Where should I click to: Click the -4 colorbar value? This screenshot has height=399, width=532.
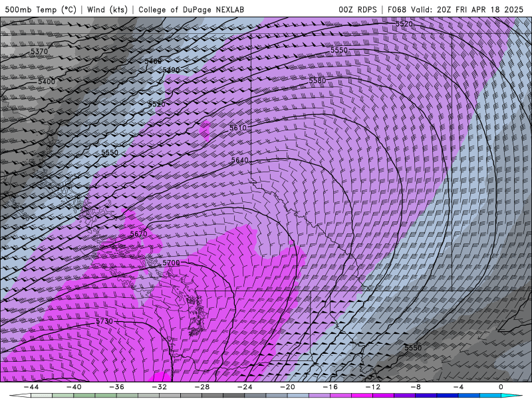click(459, 387)
